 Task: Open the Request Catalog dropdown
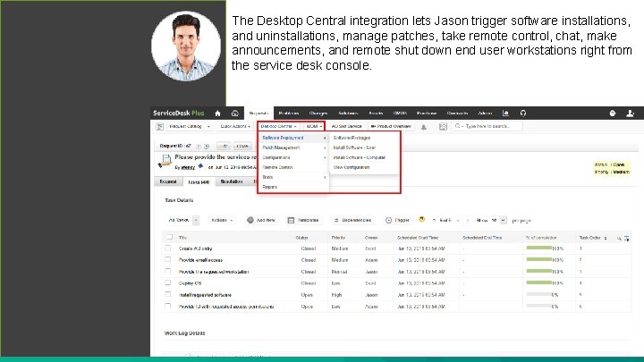[190, 126]
